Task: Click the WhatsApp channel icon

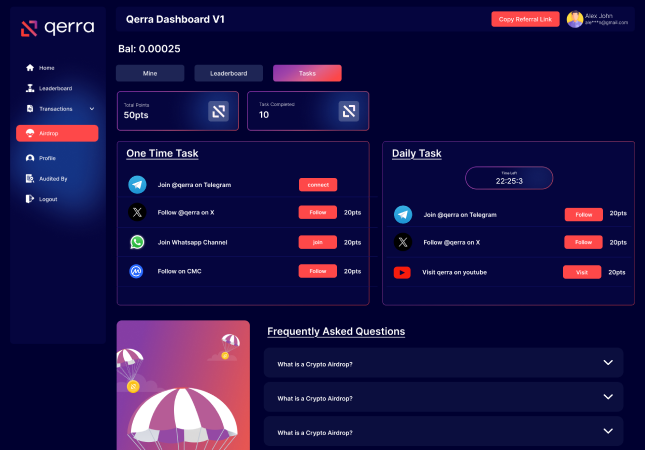Action: coord(137,242)
